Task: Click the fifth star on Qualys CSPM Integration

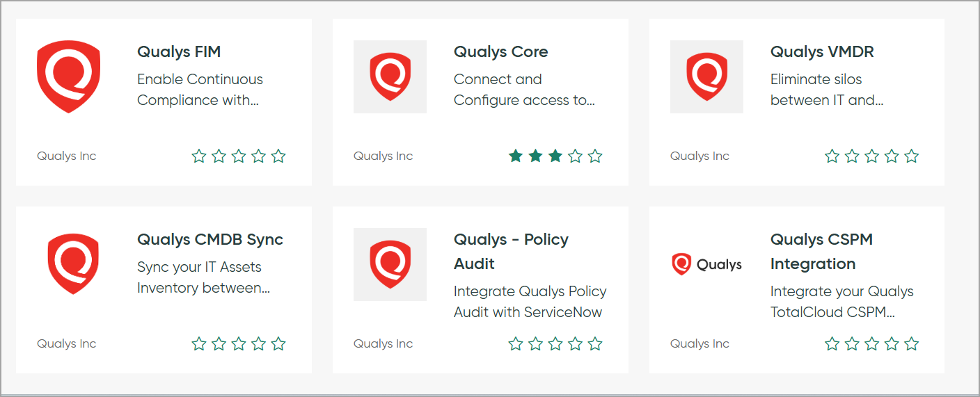Action: click(x=912, y=343)
